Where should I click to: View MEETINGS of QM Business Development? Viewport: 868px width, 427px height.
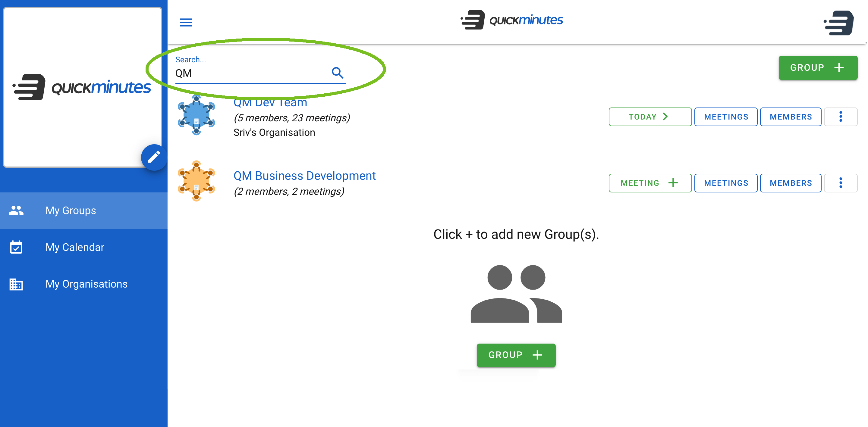point(726,183)
